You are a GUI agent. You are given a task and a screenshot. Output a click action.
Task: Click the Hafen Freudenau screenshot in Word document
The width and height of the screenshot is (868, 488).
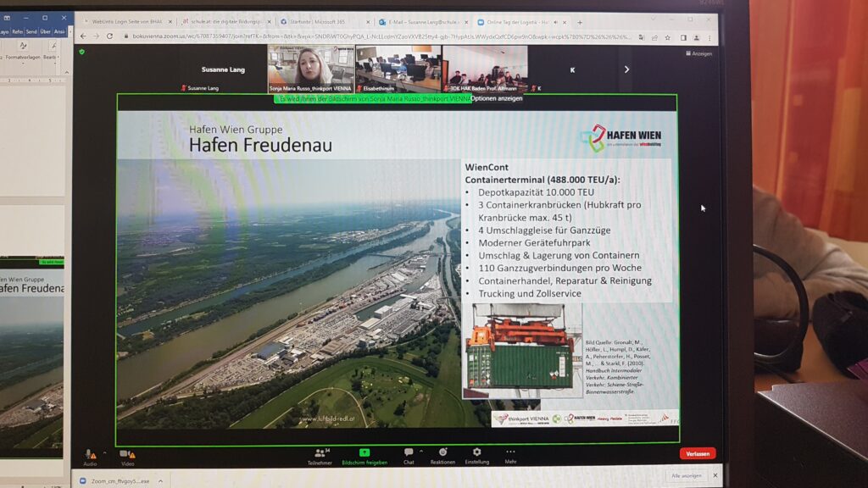[31, 357]
